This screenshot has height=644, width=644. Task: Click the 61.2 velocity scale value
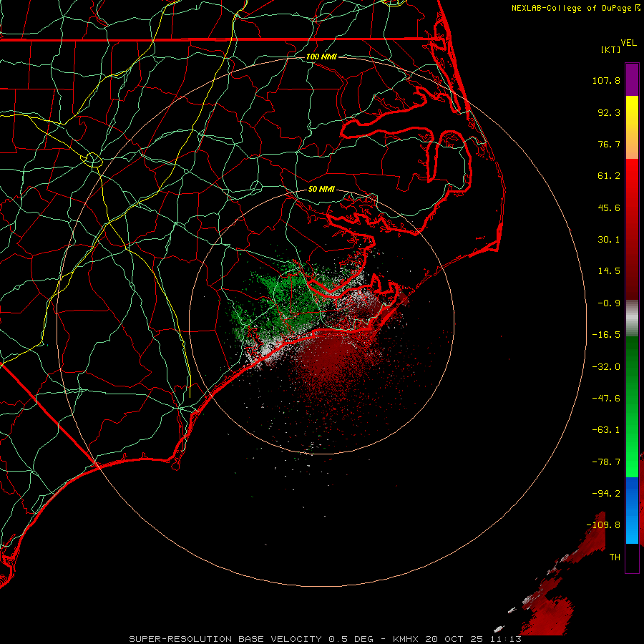click(609, 176)
